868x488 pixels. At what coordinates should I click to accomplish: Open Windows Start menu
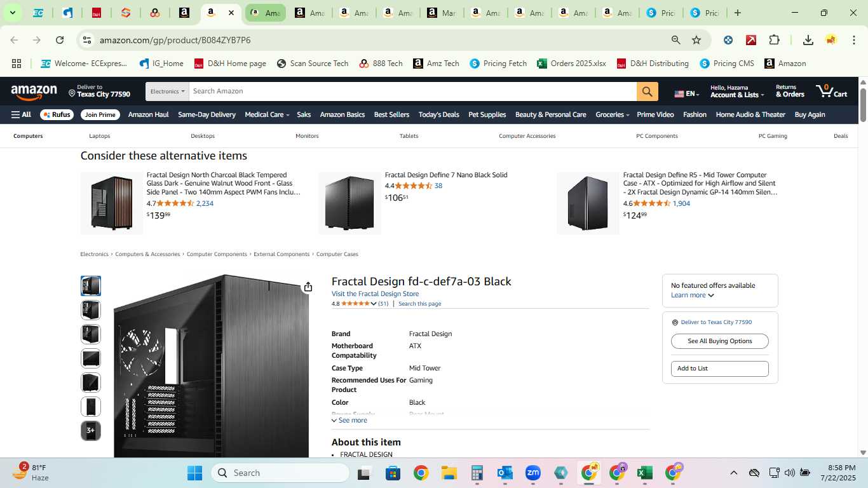pos(194,473)
